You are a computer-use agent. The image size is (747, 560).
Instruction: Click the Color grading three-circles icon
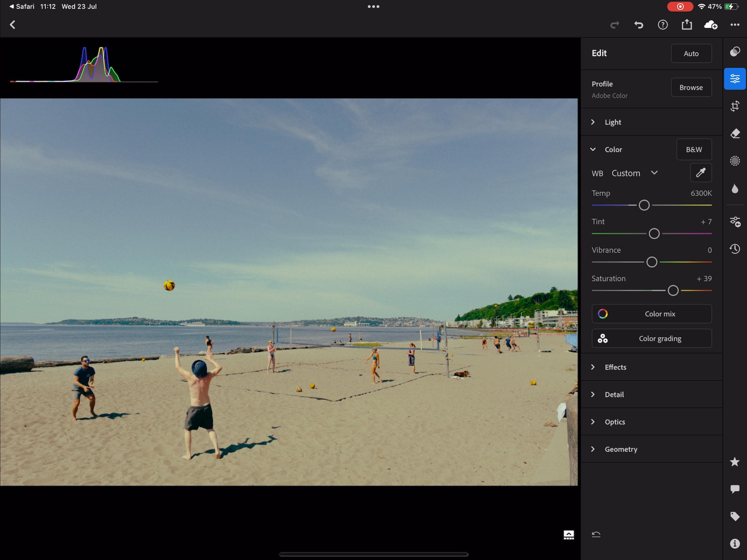tap(603, 339)
